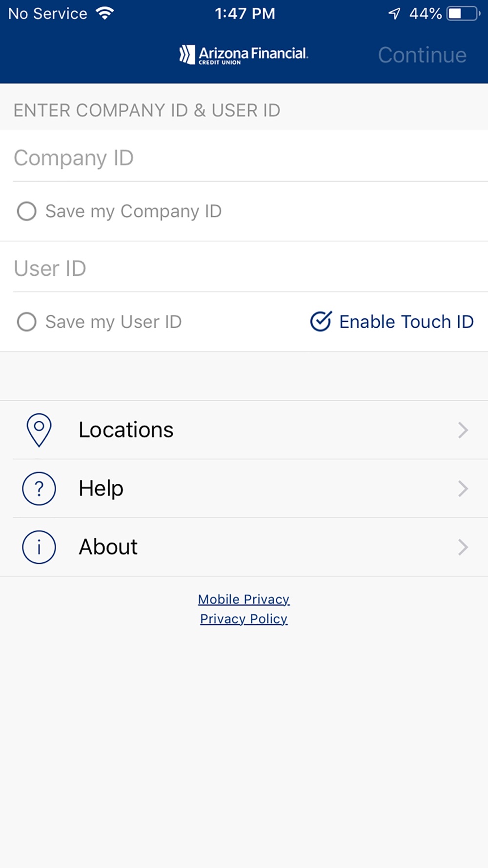Tap the Help question mark icon
This screenshot has width=488, height=868.
pos(39,488)
